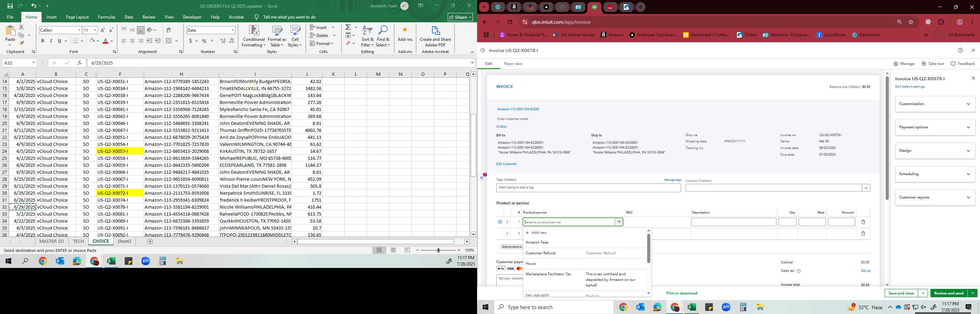Delete invoice line 2 with its trash icon
980x314 pixels.
863,233
